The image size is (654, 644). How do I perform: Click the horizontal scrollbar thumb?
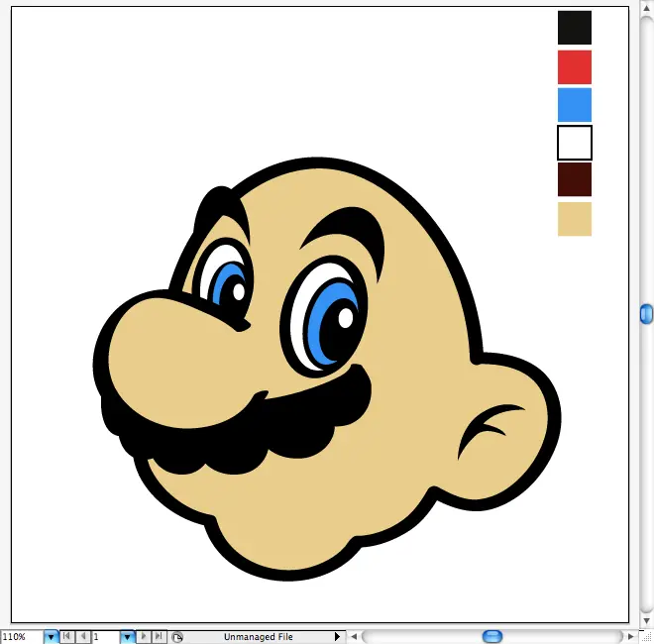point(492,636)
